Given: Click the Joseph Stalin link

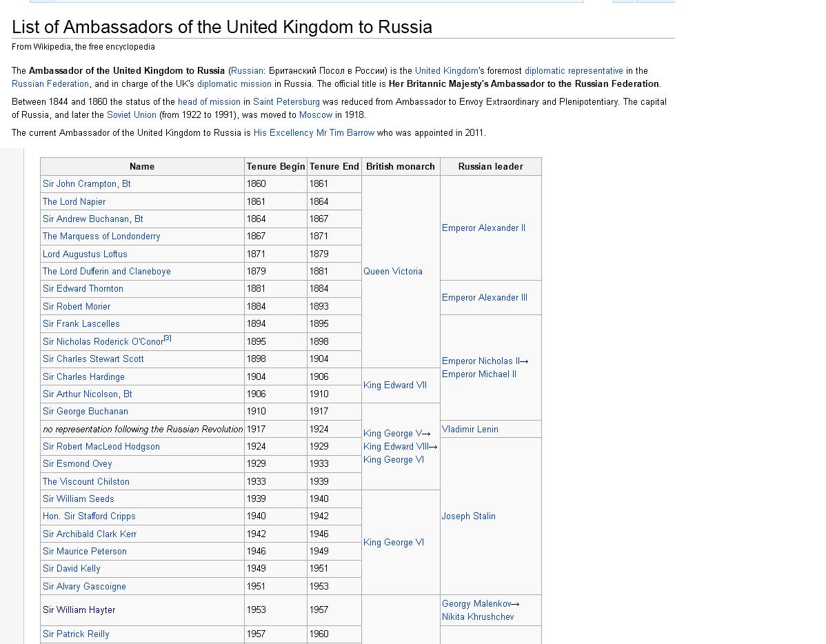Looking at the screenshot, I should coord(468,516).
